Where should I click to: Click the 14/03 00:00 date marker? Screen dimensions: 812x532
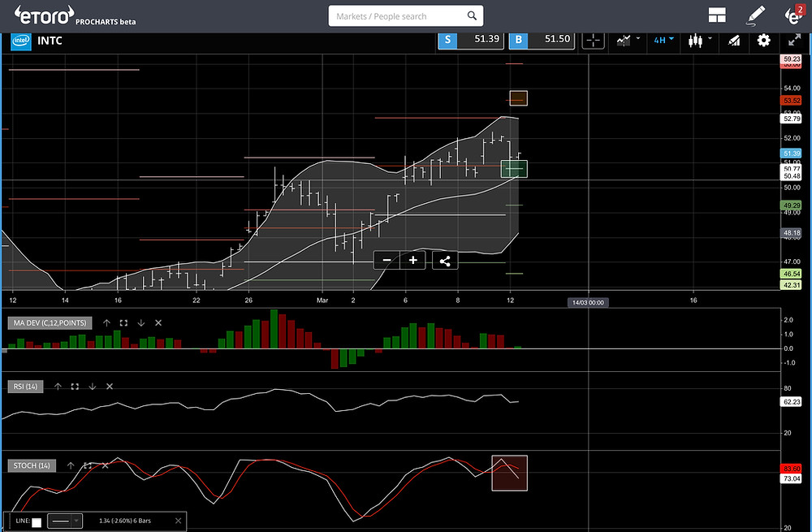click(588, 302)
